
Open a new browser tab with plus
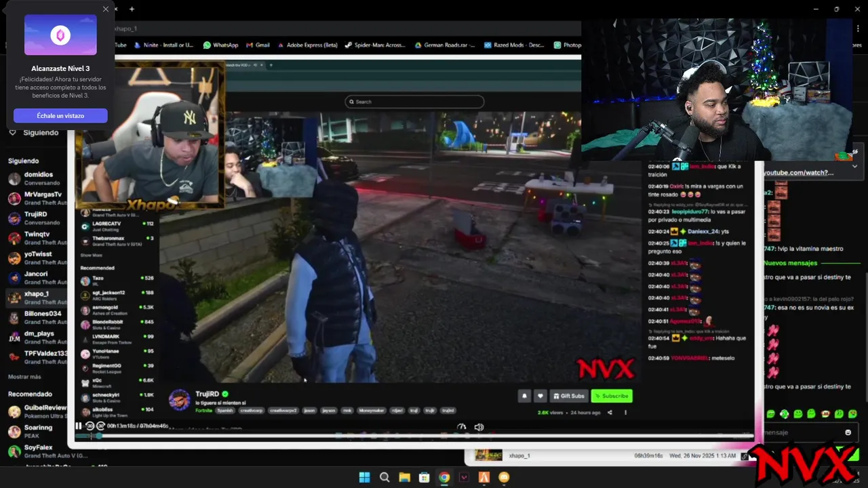[132, 9]
